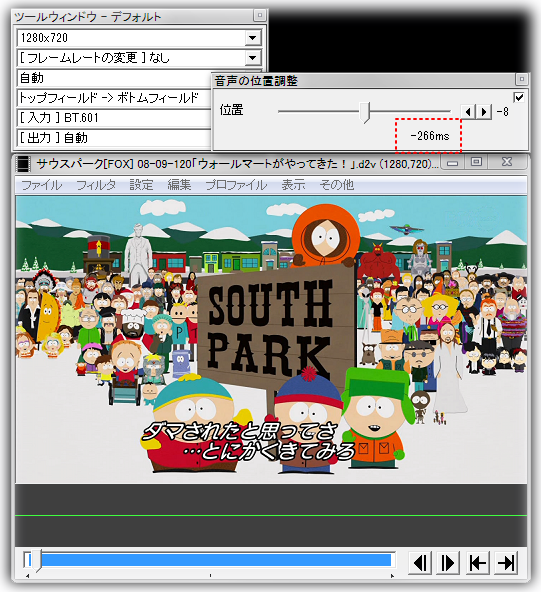This screenshot has width=541, height=592.
Task: Open the トップフィールド -> ボトムフィールド combo box
Action: pos(114,98)
